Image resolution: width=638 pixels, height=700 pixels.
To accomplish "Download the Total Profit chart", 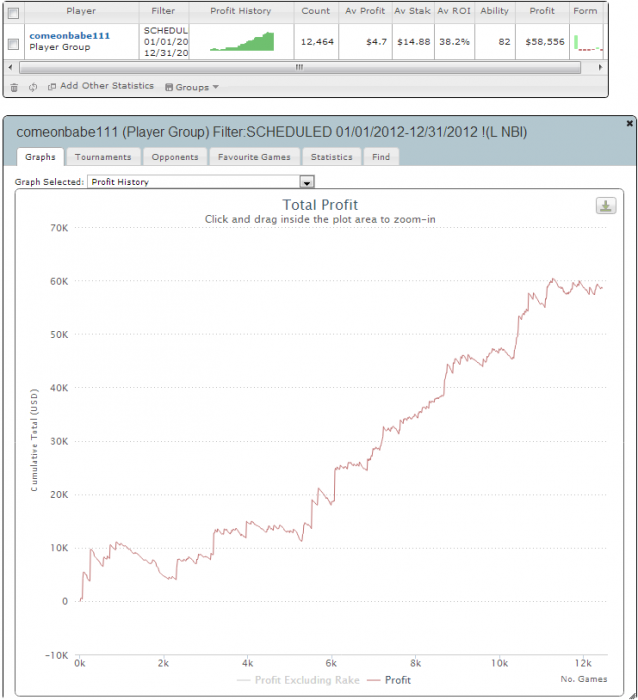I will pos(606,206).
